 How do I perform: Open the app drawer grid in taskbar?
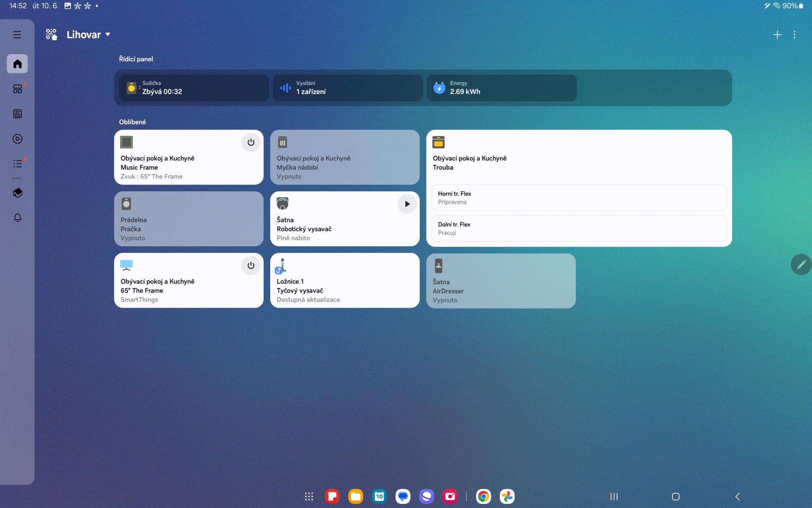pos(309,497)
